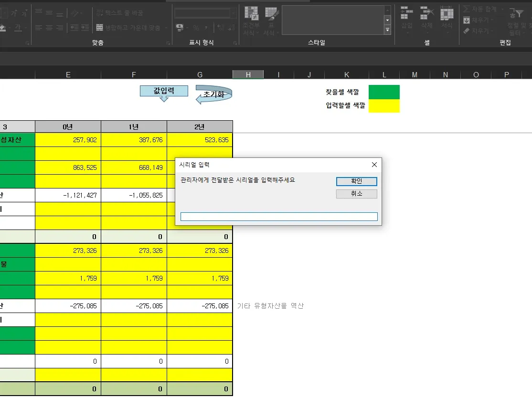Viewport: 532px width, 397px height.
Task: Open Sort and Filter (정렬 및 필터)
Action: 517,21
